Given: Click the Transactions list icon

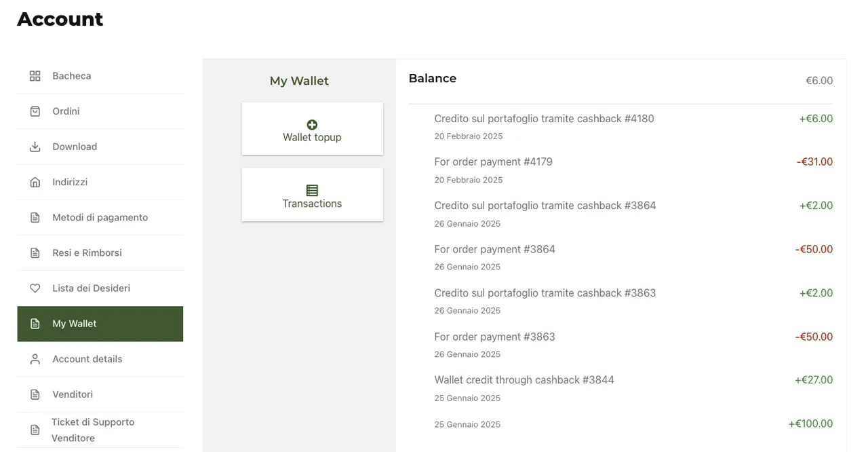Looking at the screenshot, I should [312, 191].
